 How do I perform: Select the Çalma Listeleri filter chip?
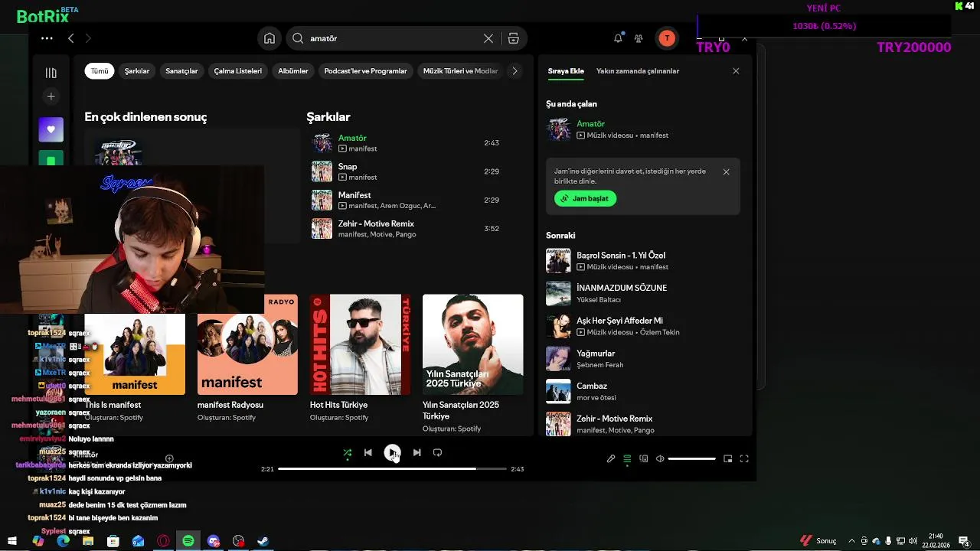237,71
